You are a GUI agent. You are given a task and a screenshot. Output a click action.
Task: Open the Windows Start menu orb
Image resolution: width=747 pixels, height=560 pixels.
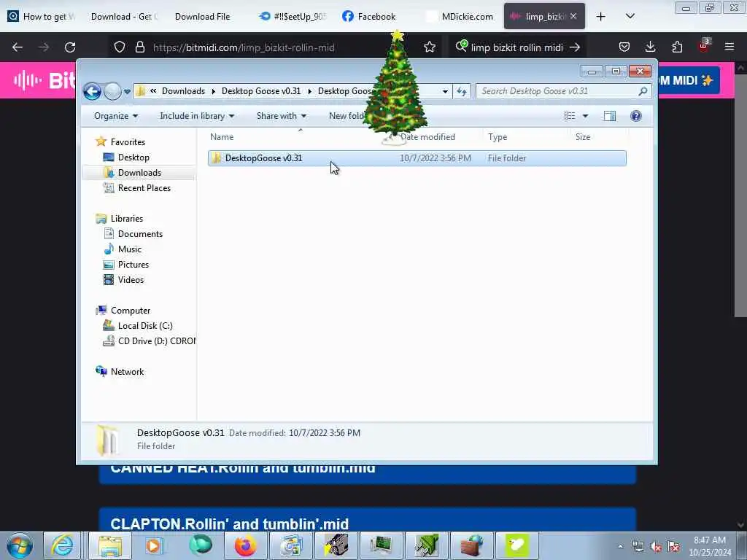click(20, 545)
